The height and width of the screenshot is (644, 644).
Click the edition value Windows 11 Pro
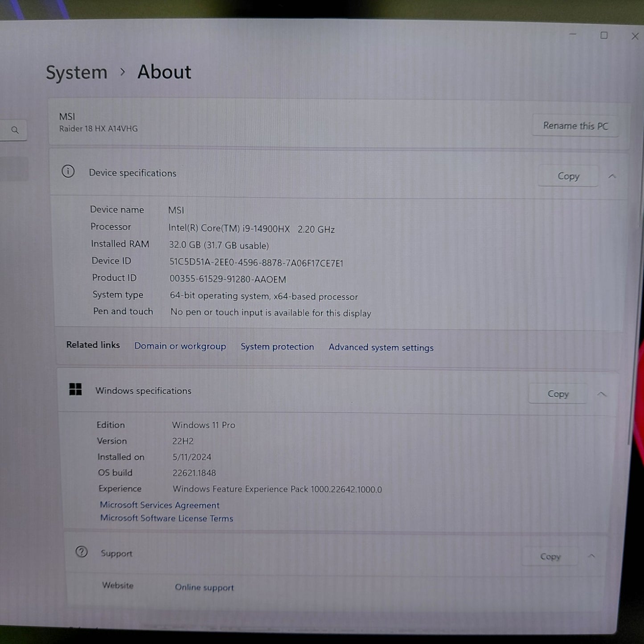[x=204, y=425]
